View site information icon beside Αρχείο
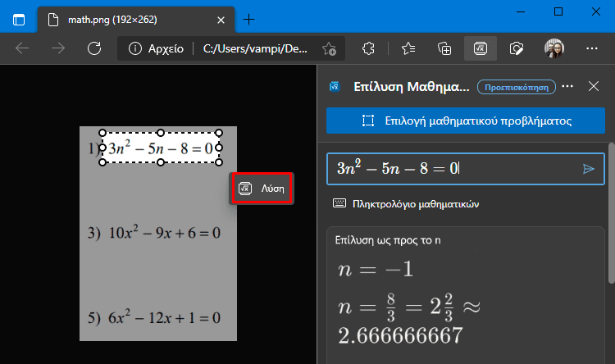The image size is (615, 364). click(135, 48)
